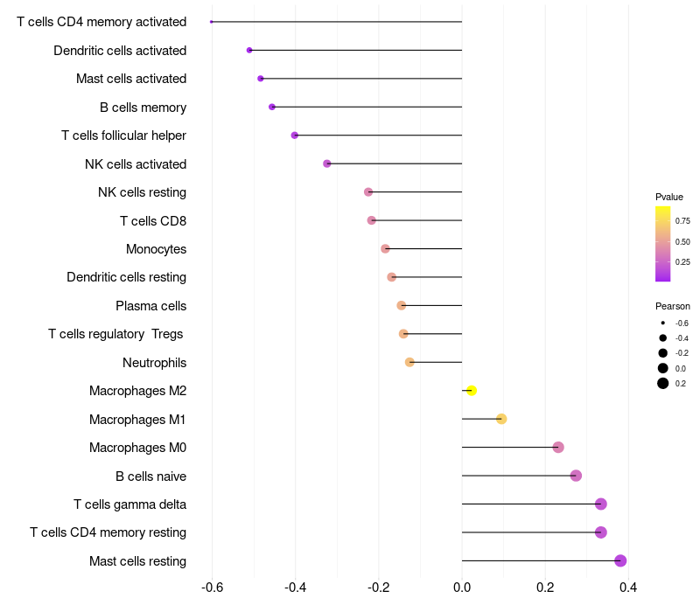Click the Neutrophils lollipop dot
Image resolution: width=700 pixels, height=612 pixels.
(409, 362)
